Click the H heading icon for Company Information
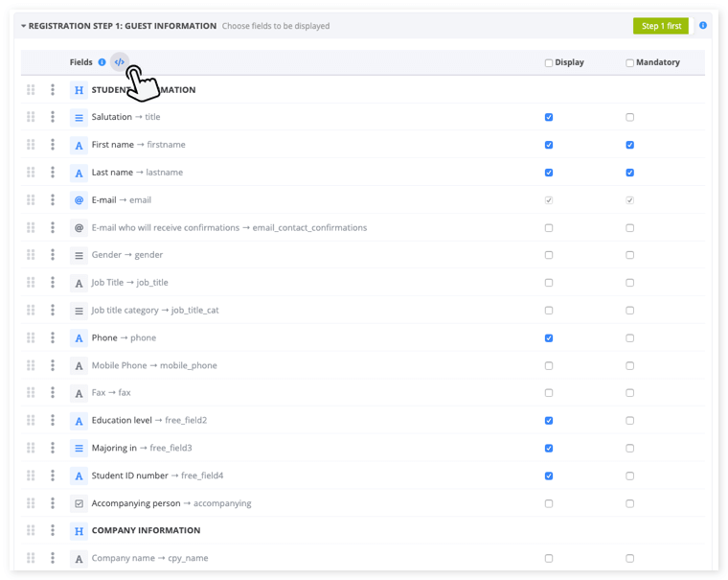This screenshot has height=580, width=728. (x=79, y=531)
